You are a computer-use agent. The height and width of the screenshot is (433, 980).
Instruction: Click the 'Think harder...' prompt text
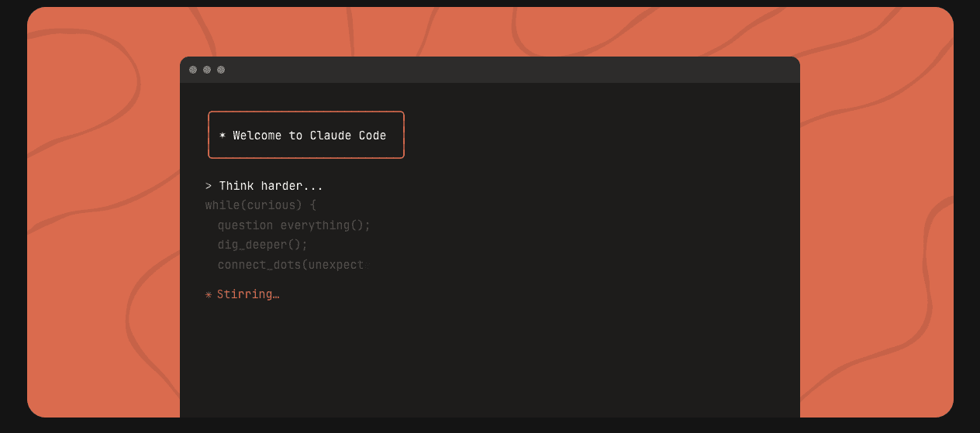pos(271,186)
